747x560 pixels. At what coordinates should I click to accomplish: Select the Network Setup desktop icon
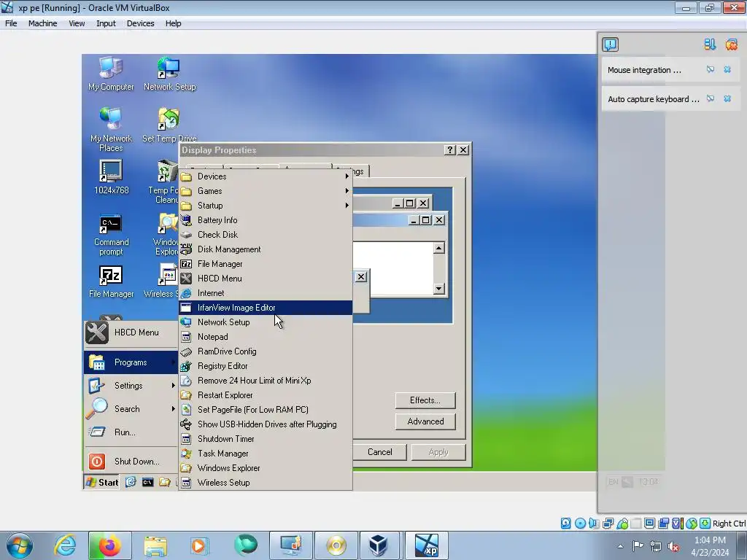click(x=169, y=74)
